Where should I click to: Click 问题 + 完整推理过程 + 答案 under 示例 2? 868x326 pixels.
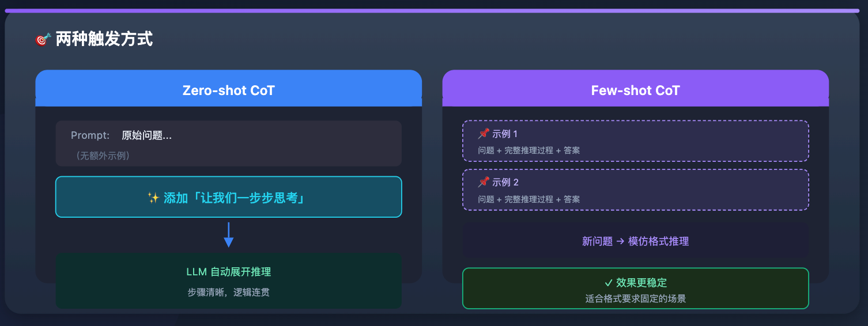tap(529, 199)
